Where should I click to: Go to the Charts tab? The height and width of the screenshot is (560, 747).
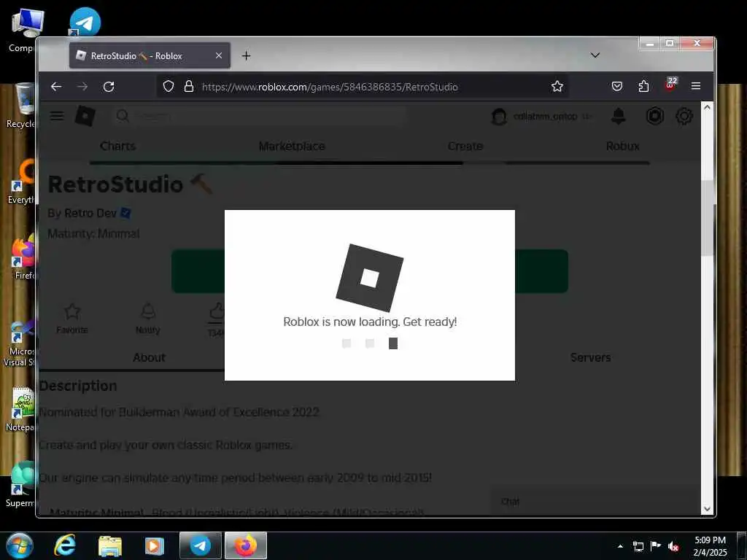[117, 146]
